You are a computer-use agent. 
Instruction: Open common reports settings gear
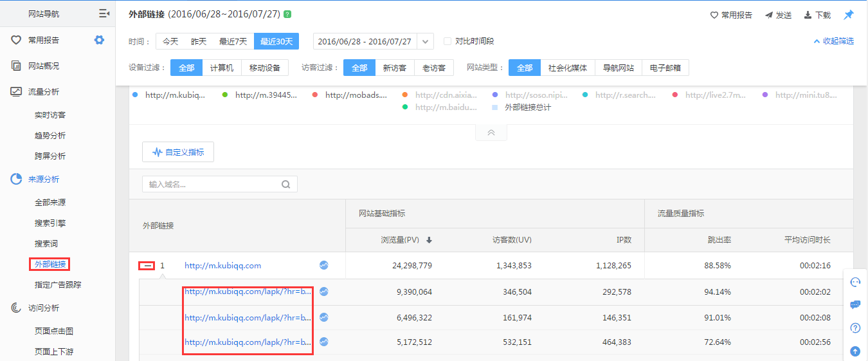(99, 40)
